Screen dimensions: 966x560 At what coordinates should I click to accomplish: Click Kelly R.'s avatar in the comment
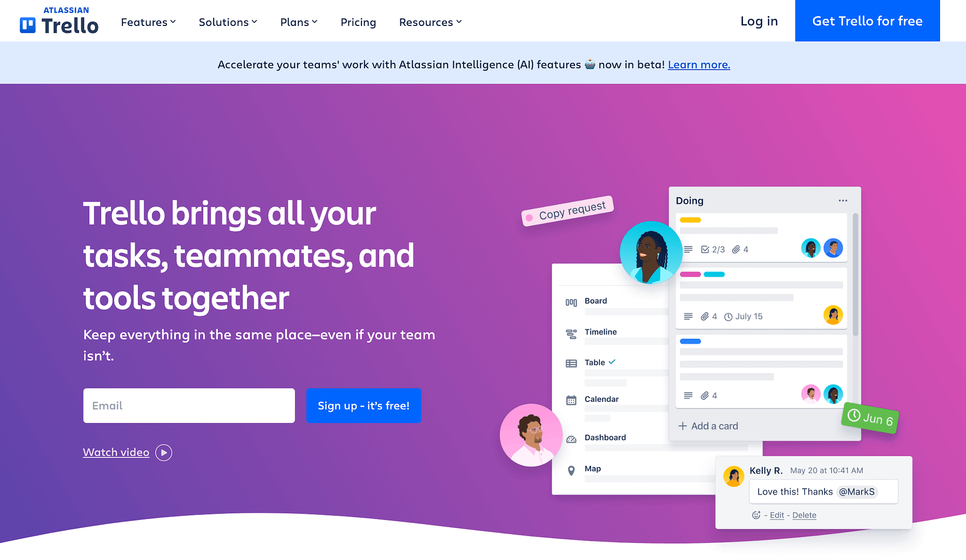point(734,476)
